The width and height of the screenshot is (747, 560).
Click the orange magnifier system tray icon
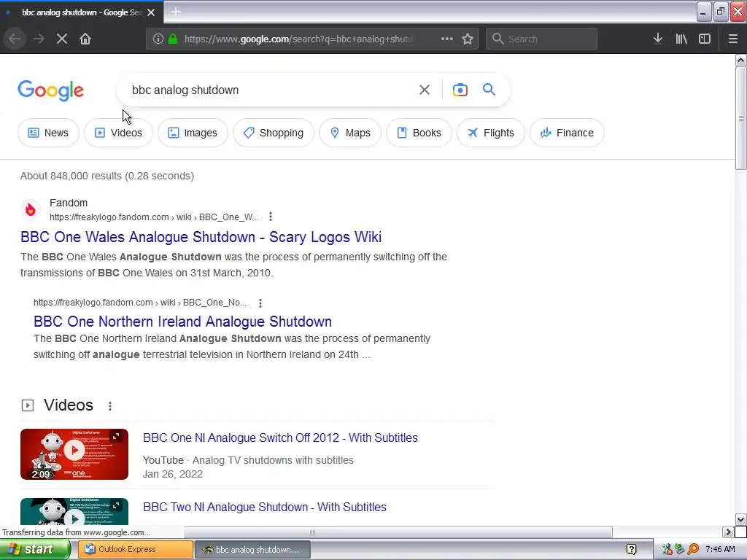[693, 550]
